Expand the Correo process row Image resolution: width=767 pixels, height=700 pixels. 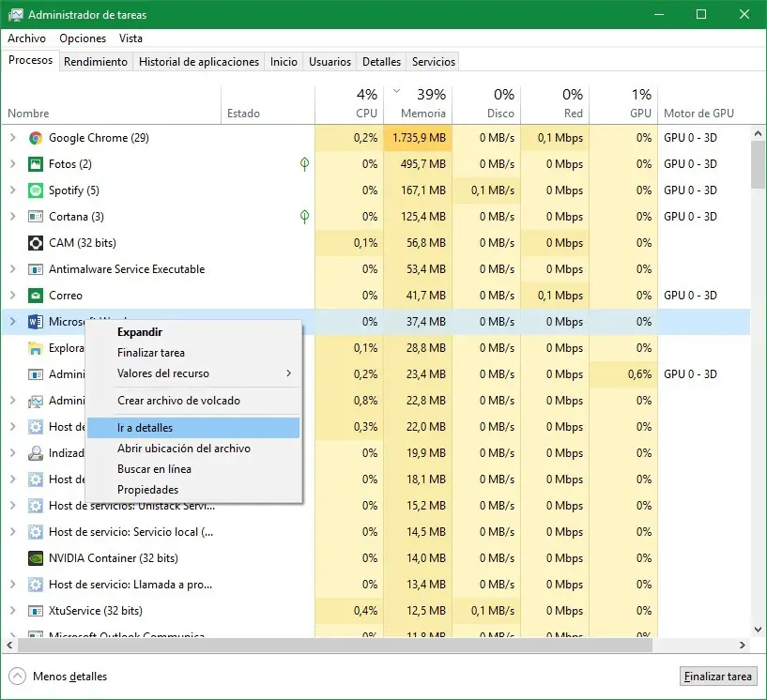tap(13, 296)
